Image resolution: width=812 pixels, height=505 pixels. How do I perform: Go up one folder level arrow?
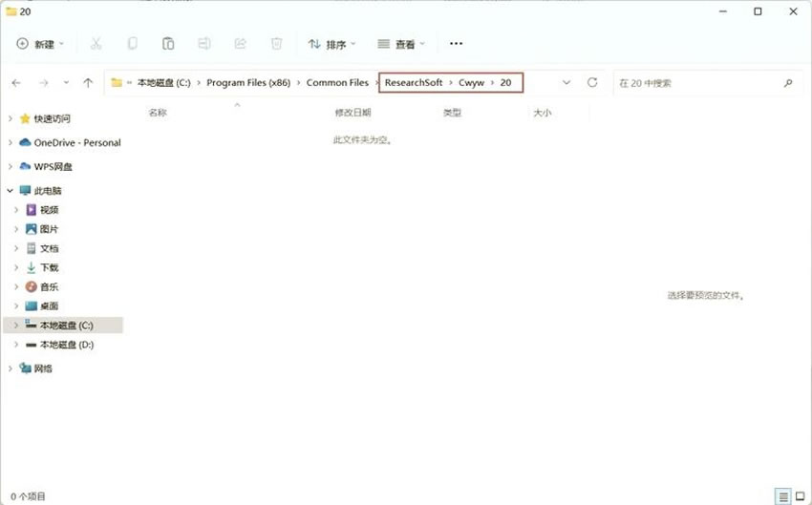point(88,83)
